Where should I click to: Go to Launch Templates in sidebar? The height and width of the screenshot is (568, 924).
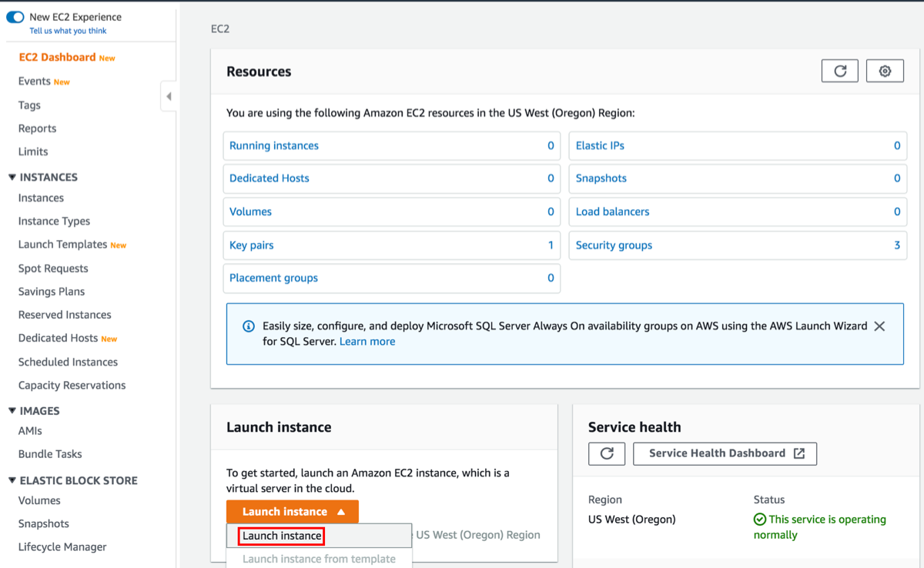(62, 245)
